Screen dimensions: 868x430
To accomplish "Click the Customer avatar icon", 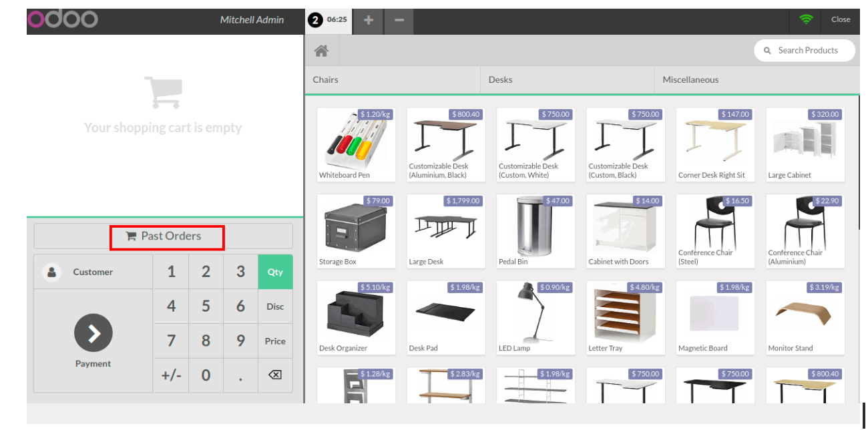I will (x=51, y=272).
